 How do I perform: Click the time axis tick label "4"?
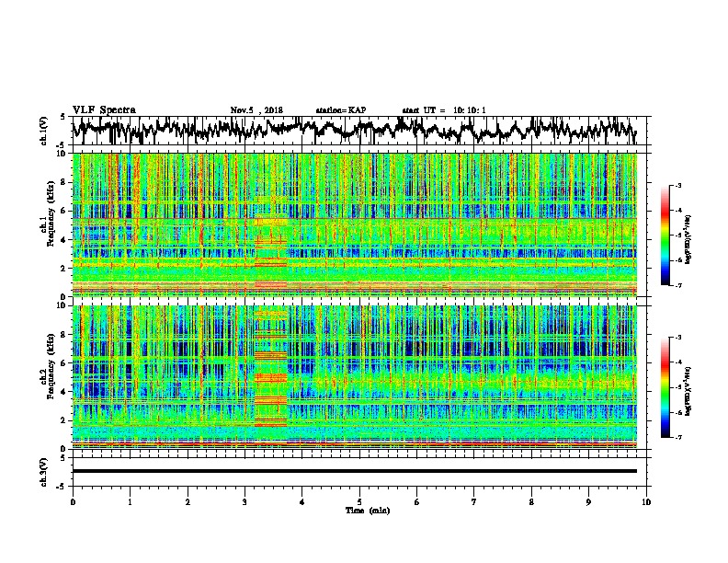tap(302, 502)
